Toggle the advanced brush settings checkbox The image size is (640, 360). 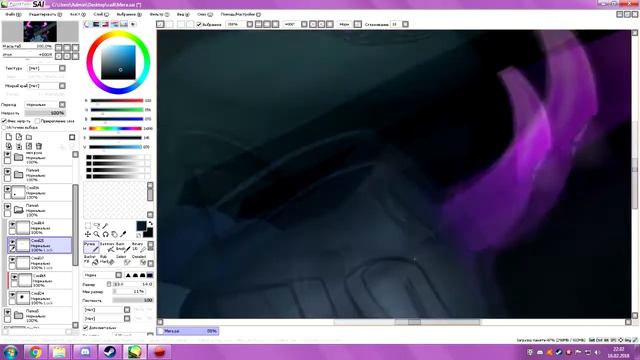point(86,327)
